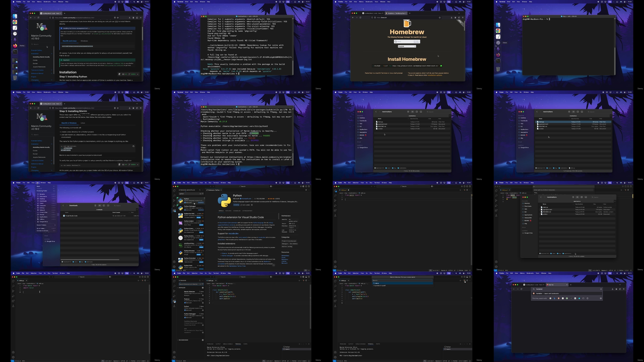
Task: Click the filter icon in the "python" extensions search box
Action: coord(203,194)
